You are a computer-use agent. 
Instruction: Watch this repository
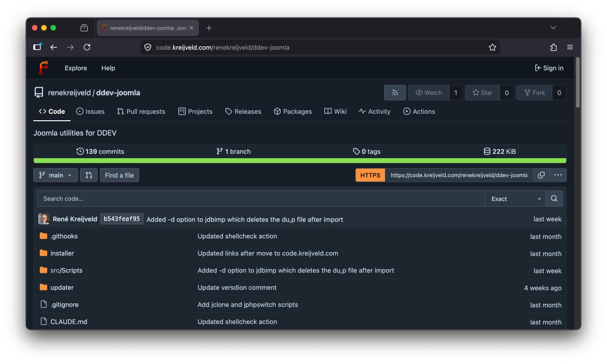(428, 93)
